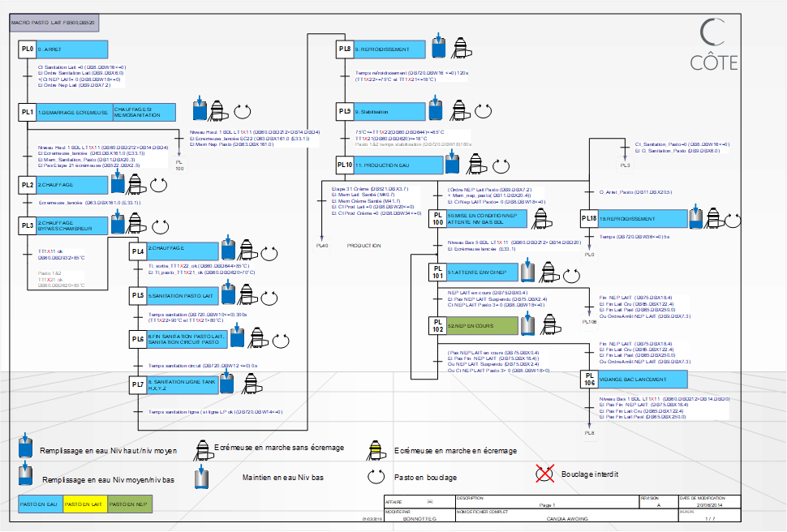Select the yellow 'PASTO EN LAIT' color swatch

84,504
